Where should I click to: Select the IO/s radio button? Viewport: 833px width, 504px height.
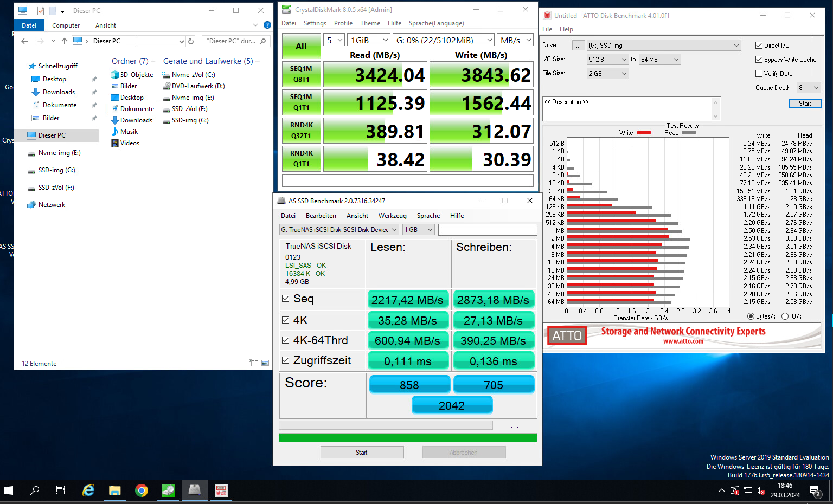pyautogui.click(x=785, y=316)
